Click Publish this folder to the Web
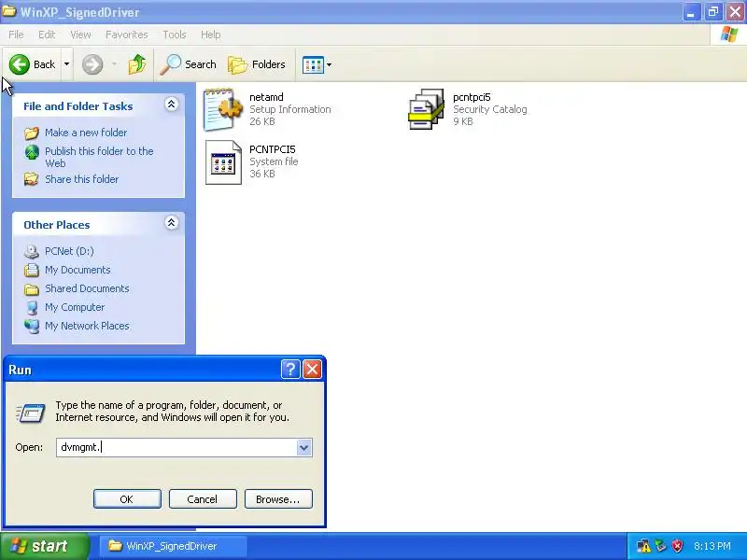 [99, 157]
